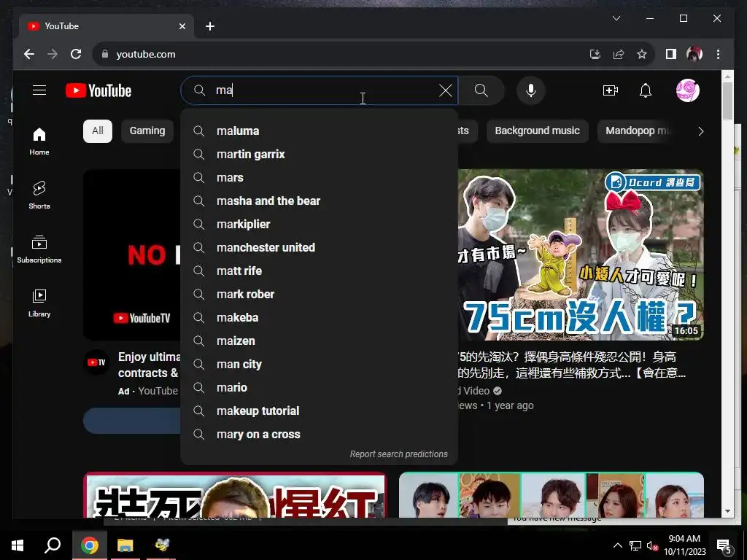Click the search magnifier button

pyautogui.click(x=481, y=90)
